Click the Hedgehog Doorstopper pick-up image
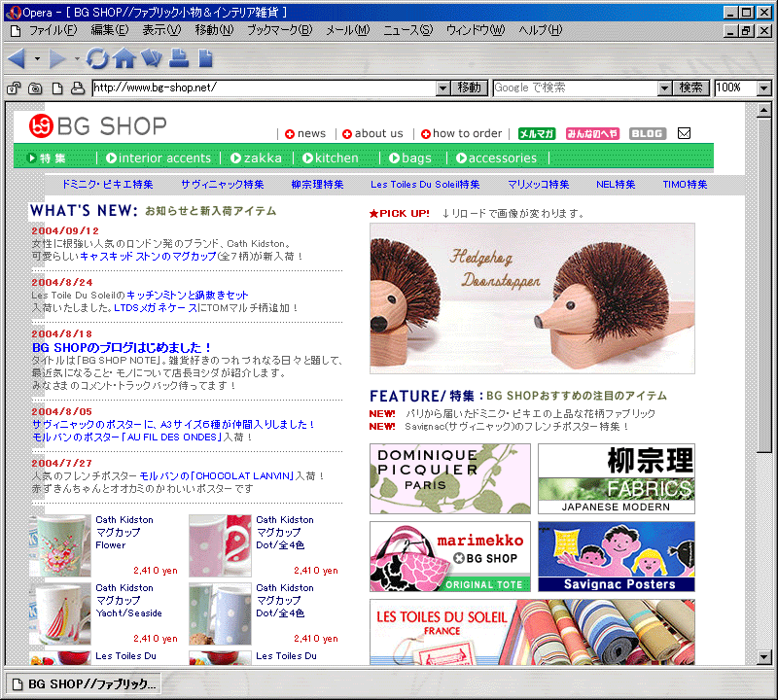The width and height of the screenshot is (778, 700). click(532, 298)
